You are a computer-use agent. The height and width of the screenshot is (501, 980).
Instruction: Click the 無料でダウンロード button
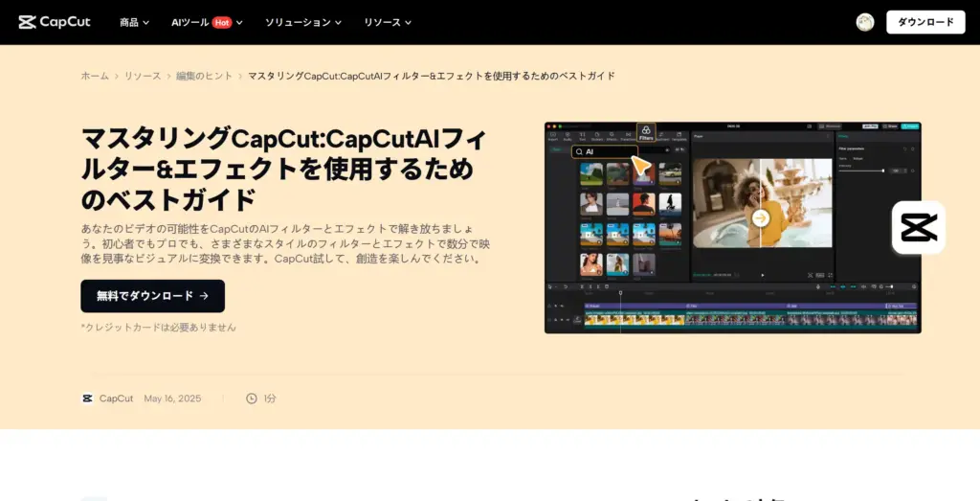152,296
